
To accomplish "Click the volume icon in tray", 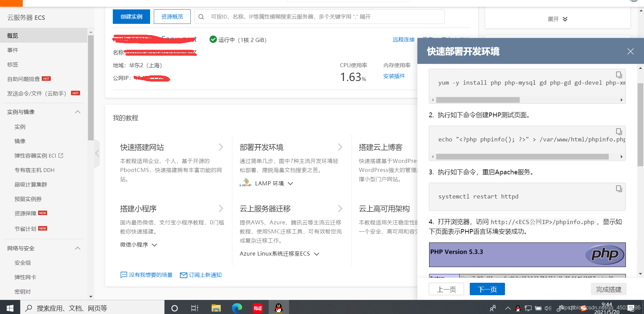I will click(x=548, y=308).
